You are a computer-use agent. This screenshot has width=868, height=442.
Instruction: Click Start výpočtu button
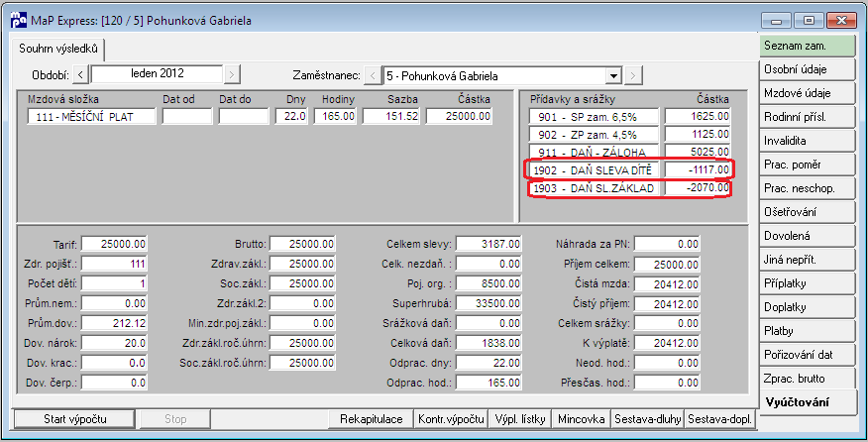tap(74, 419)
